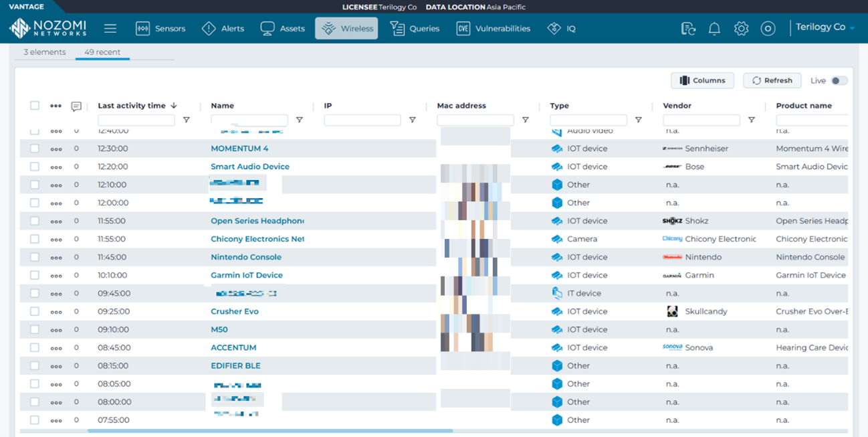This screenshot has height=437, width=868.
Task: Toggle the Live switch
Action: click(839, 81)
